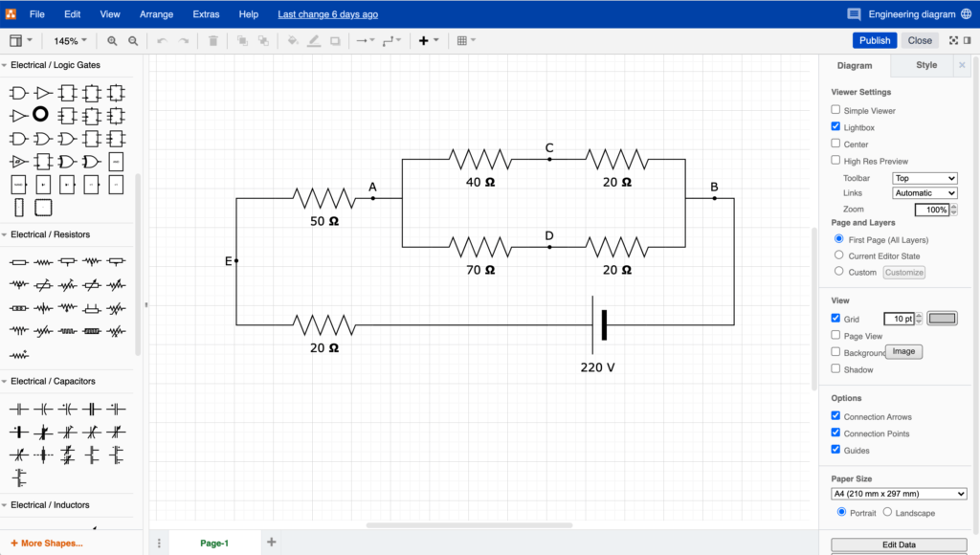Collapse Electrical / Resistors section
The image size is (980, 555).
50,234
